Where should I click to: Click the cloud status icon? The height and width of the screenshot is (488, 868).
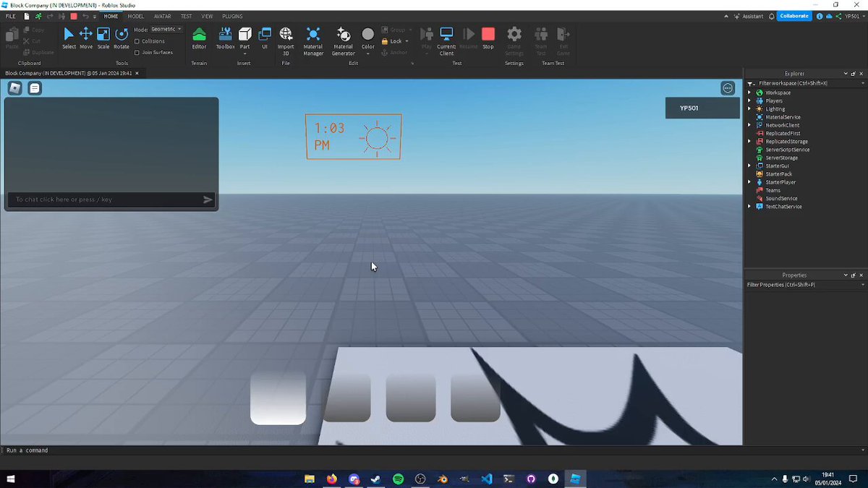(829, 16)
